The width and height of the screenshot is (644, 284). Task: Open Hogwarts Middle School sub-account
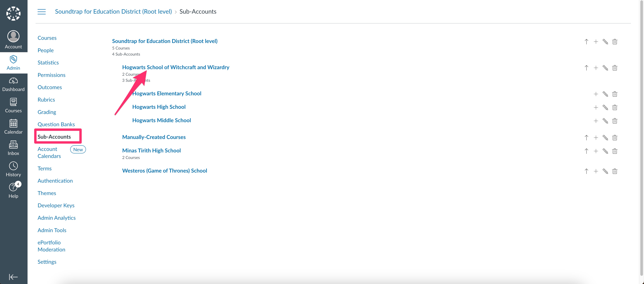pos(162,120)
